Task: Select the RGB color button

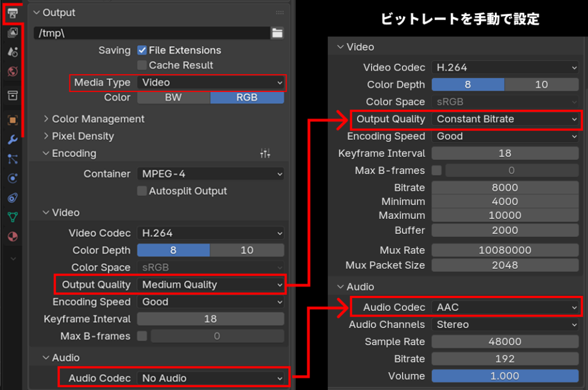Action: [x=247, y=98]
